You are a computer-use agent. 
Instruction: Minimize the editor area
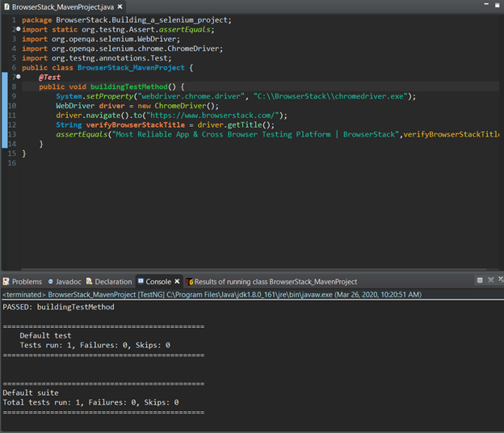[x=486, y=4]
